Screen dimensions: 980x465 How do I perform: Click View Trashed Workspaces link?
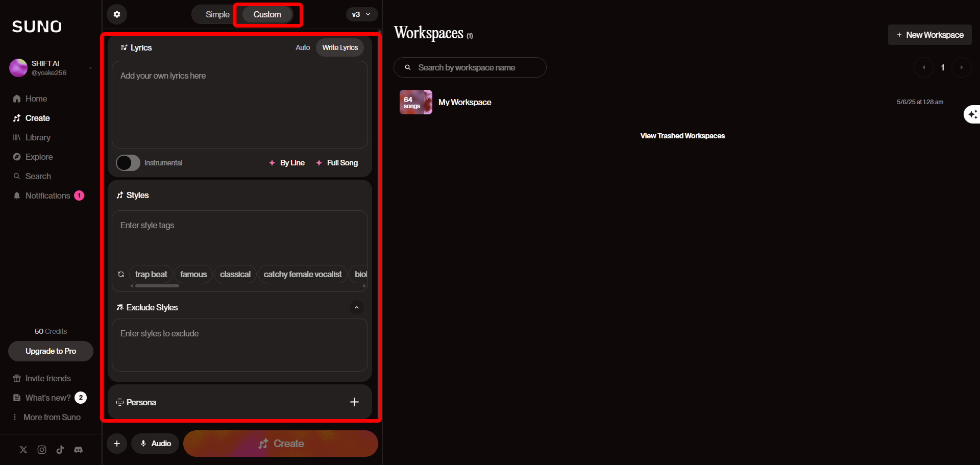click(682, 136)
